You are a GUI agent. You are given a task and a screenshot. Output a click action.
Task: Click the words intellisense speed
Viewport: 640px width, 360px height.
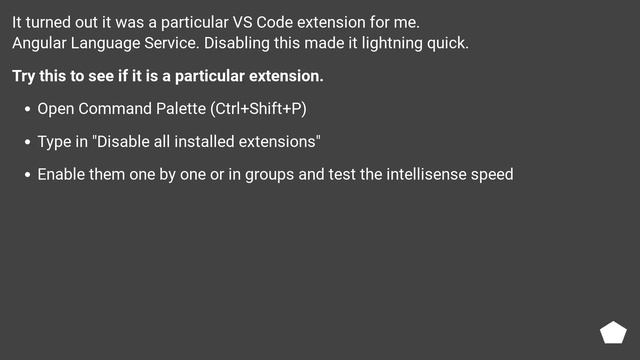click(x=450, y=175)
